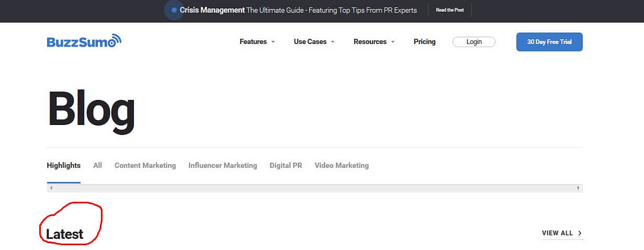Click the blue dot beside Crisis Management

coord(174,10)
